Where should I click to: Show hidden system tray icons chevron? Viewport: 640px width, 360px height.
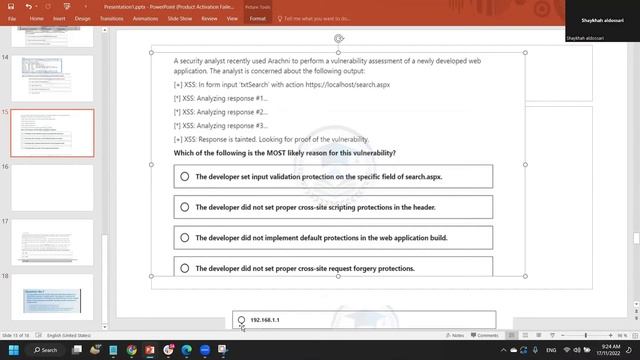[503, 350]
